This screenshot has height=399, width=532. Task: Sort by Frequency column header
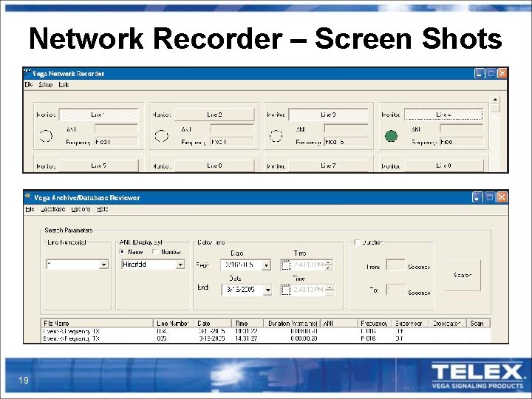[x=375, y=324]
